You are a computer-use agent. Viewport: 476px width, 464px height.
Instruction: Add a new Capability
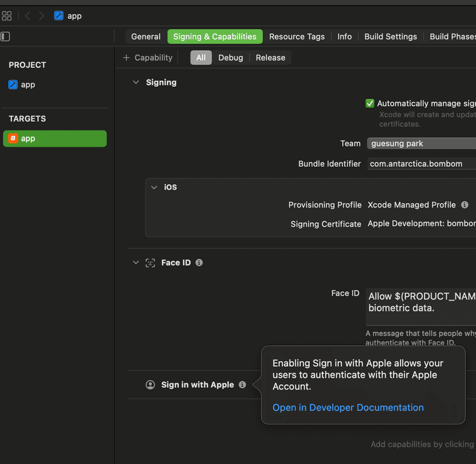(148, 58)
